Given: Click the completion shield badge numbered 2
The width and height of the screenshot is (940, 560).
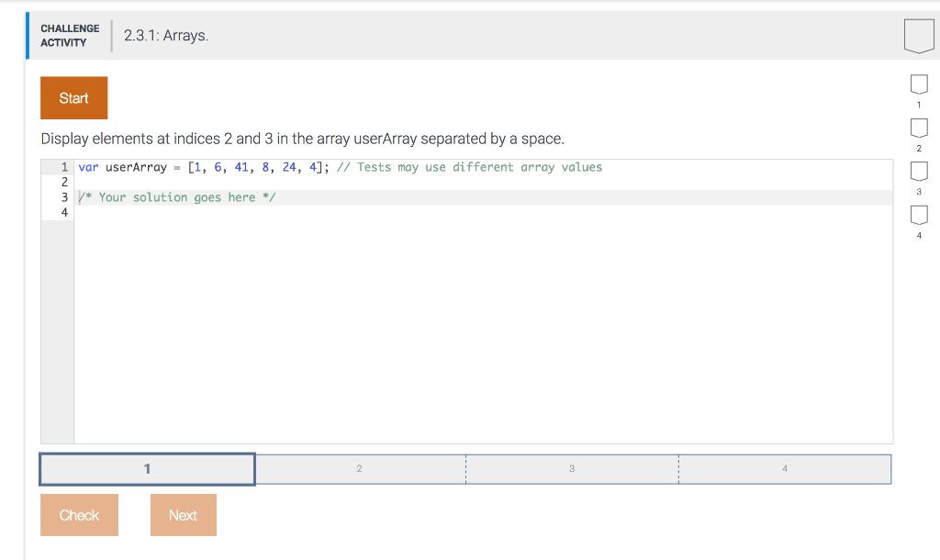Looking at the screenshot, I should pos(919,129).
